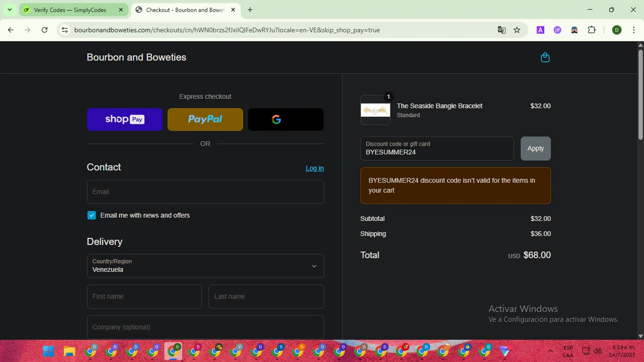
Task: Open the cart bag icon
Action: click(545, 57)
